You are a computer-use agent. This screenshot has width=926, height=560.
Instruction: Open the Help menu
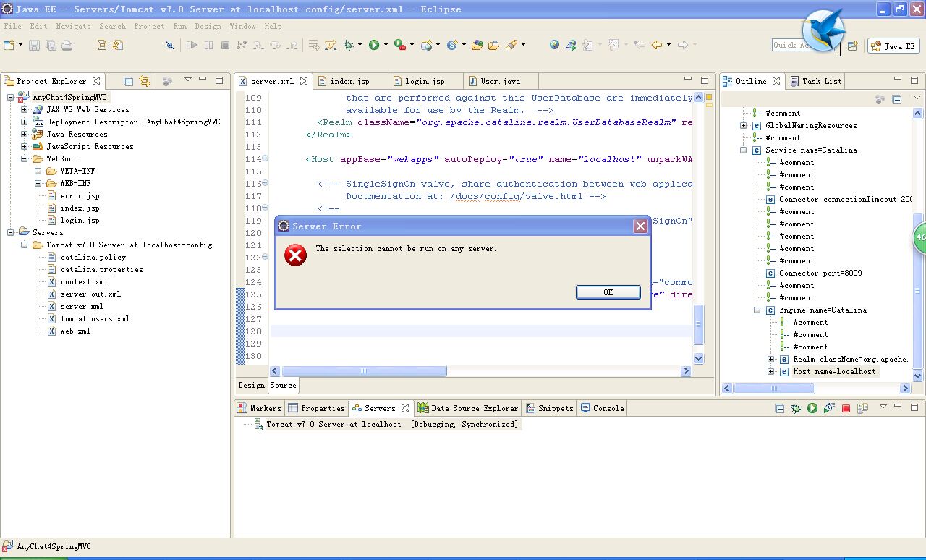click(x=273, y=26)
